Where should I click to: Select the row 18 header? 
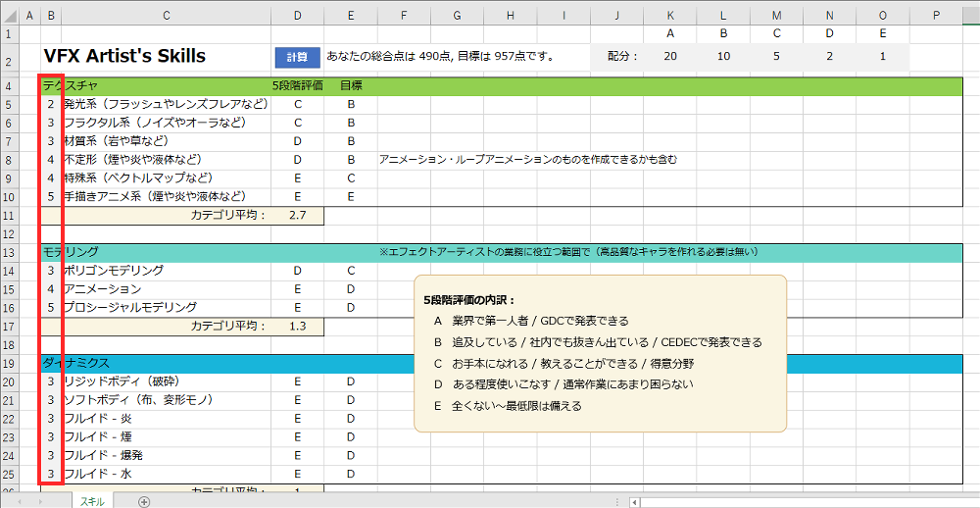[10, 345]
